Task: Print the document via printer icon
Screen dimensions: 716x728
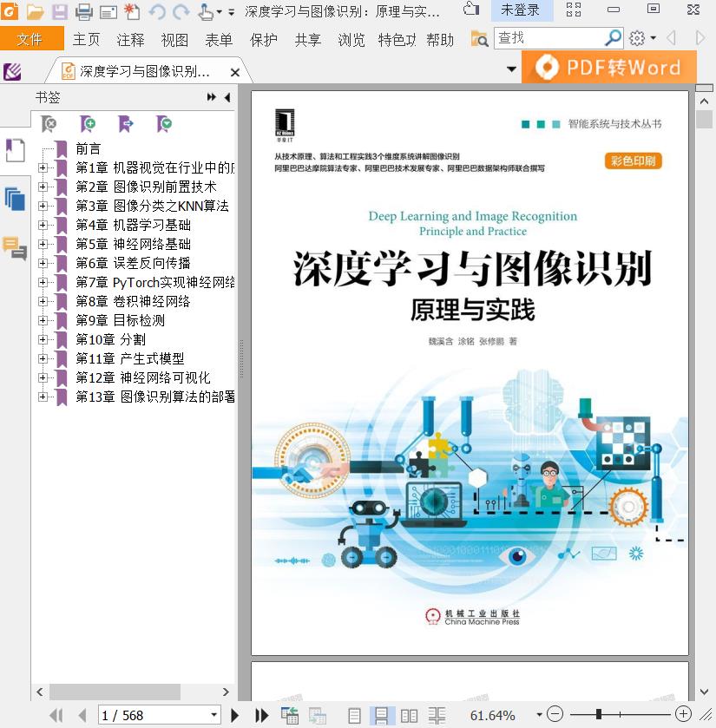Action: [x=83, y=11]
